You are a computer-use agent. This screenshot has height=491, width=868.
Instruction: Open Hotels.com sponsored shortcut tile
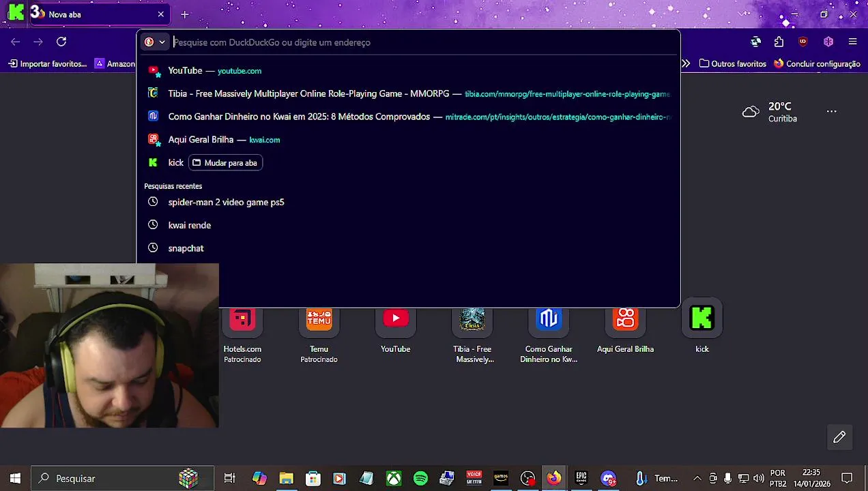[x=242, y=331]
